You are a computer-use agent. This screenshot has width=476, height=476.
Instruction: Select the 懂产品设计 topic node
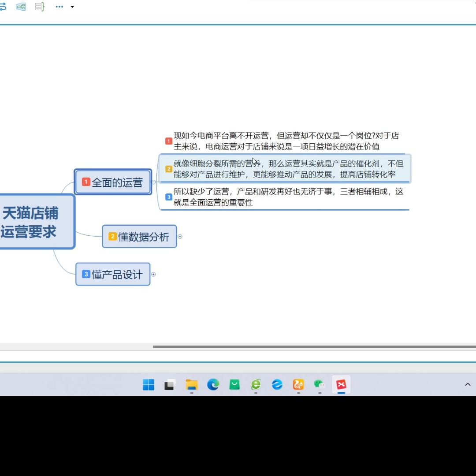tap(113, 274)
